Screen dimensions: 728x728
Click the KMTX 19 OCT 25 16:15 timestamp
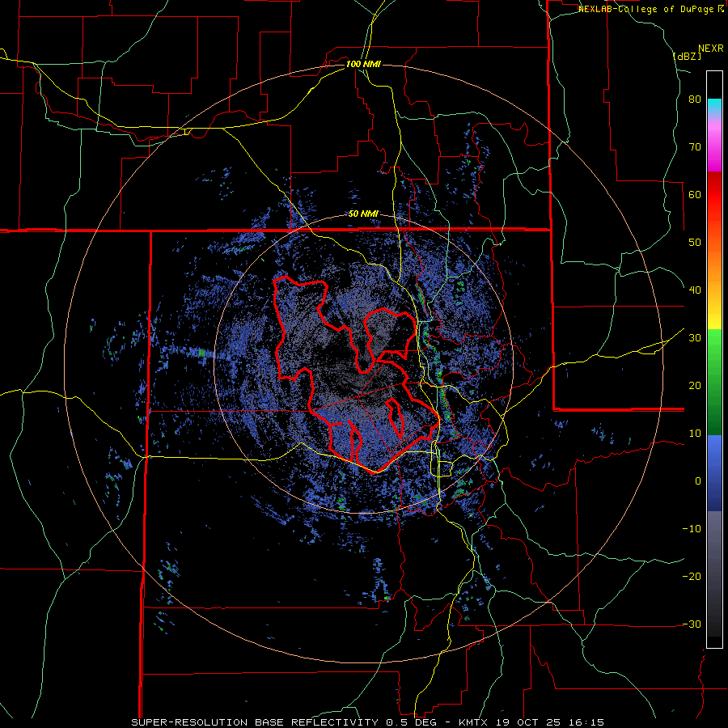531,722
